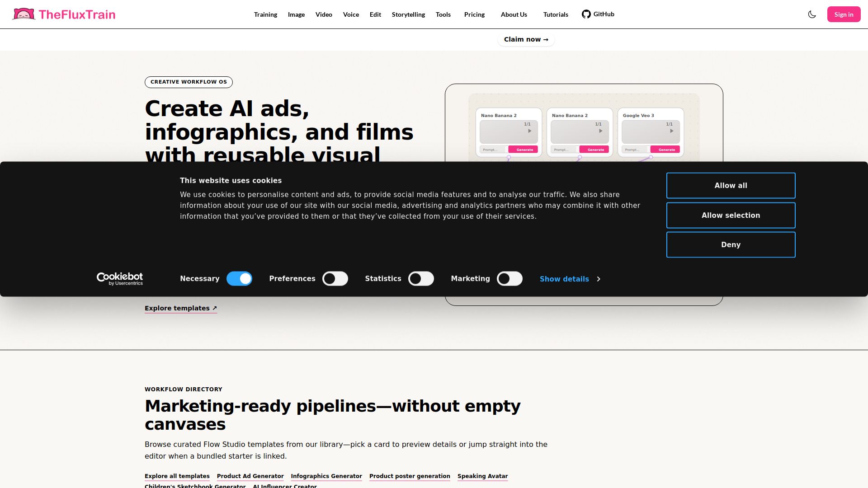Screen dimensions: 868x488
Task: Expand Show details in cookie banner
Action: tap(570, 279)
